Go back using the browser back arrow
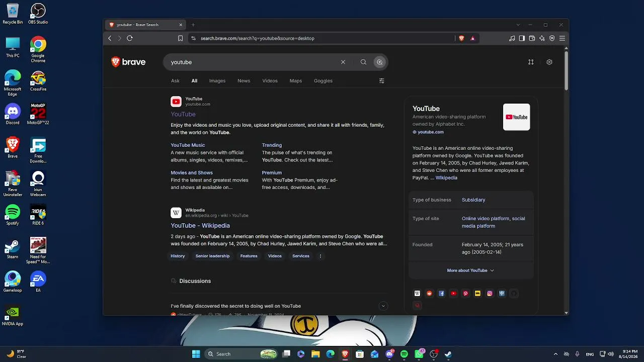This screenshot has width=644, height=362. click(110, 38)
